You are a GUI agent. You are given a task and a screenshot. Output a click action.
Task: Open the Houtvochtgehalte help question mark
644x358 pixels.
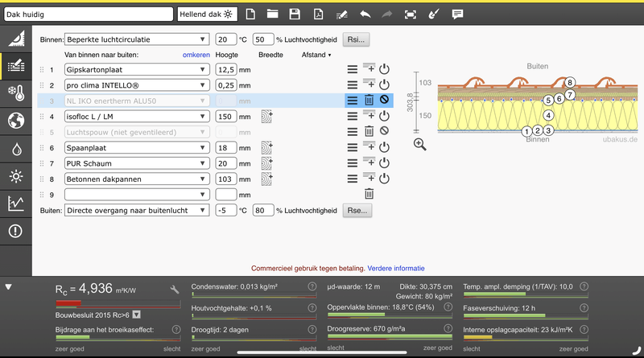click(312, 308)
